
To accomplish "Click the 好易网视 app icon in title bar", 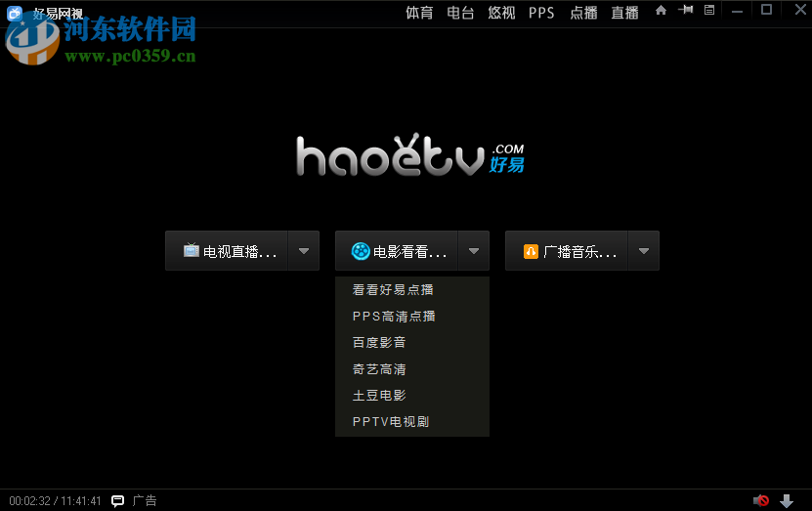I will tap(15, 13).
